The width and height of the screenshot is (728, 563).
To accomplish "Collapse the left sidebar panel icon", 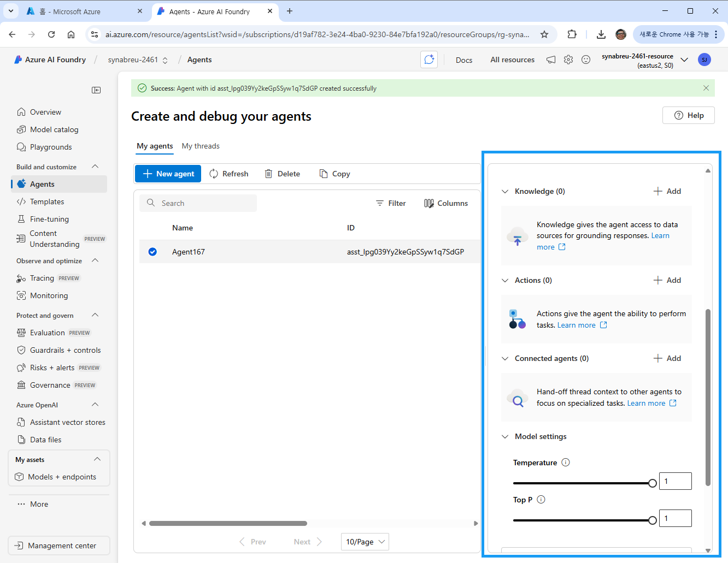I will (96, 90).
